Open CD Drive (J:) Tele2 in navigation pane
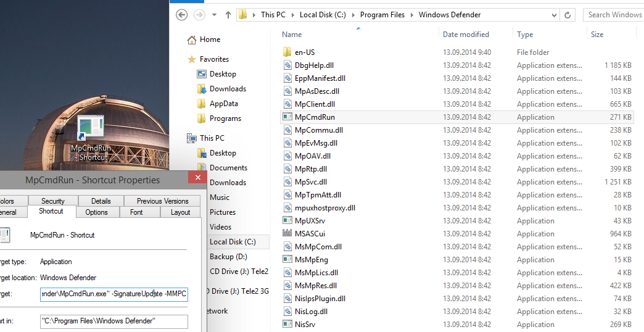Screen dimensions: 644x332 (239, 271)
